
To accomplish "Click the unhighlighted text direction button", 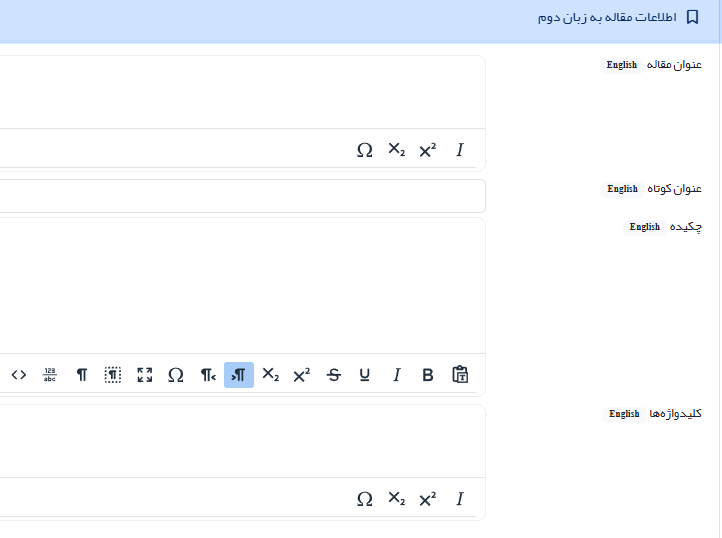I will pos(207,375).
